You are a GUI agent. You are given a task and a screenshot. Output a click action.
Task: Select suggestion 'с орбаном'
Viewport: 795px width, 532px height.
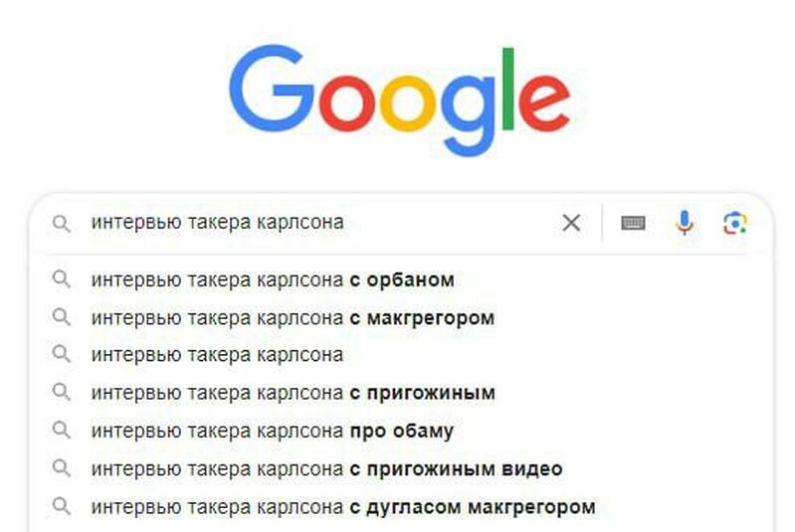272,280
